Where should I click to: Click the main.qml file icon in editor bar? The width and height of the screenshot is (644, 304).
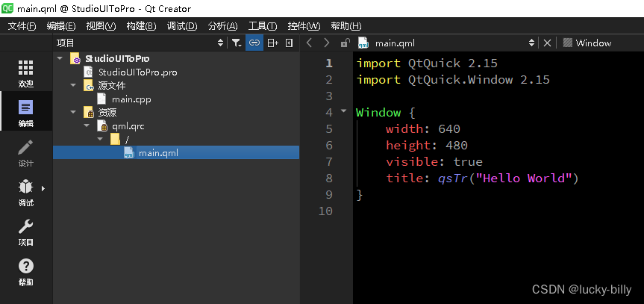point(363,43)
